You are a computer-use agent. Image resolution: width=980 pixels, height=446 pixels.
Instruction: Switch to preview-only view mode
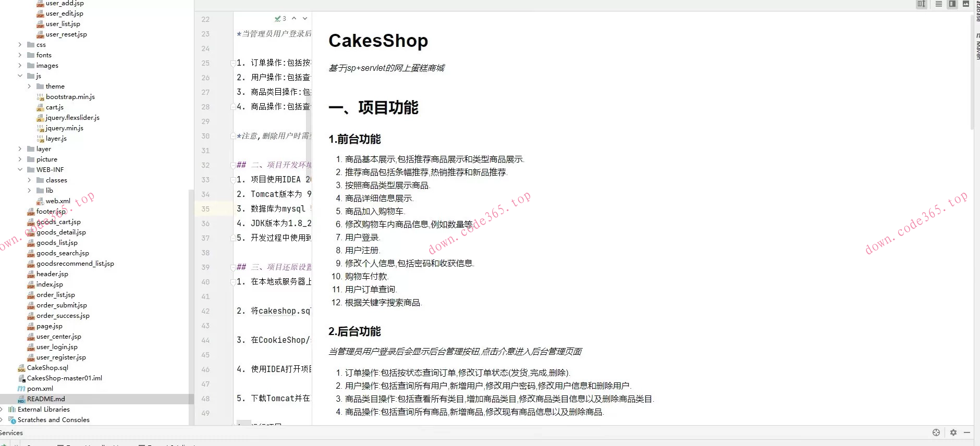coord(966,4)
